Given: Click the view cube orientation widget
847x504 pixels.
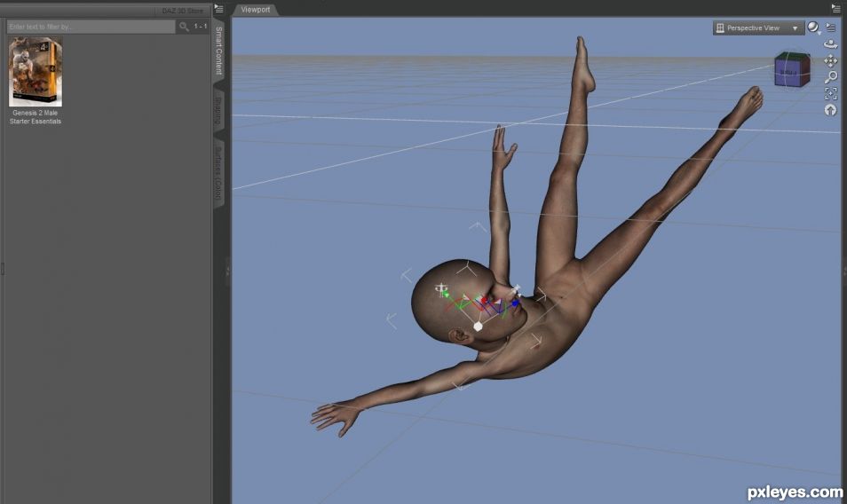Looking at the screenshot, I should [792, 69].
